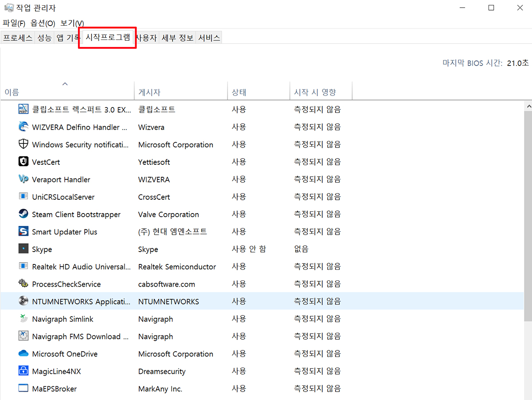Click the Task Manager title bar icon

8,8
